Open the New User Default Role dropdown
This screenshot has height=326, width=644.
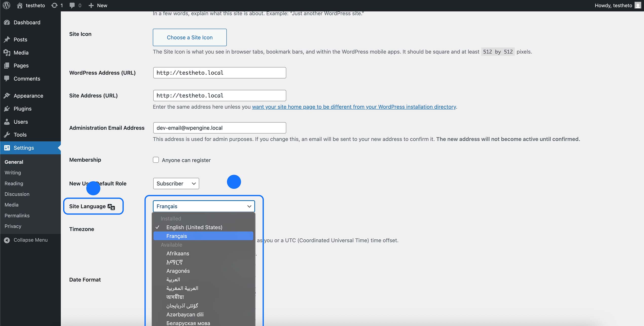click(x=176, y=183)
